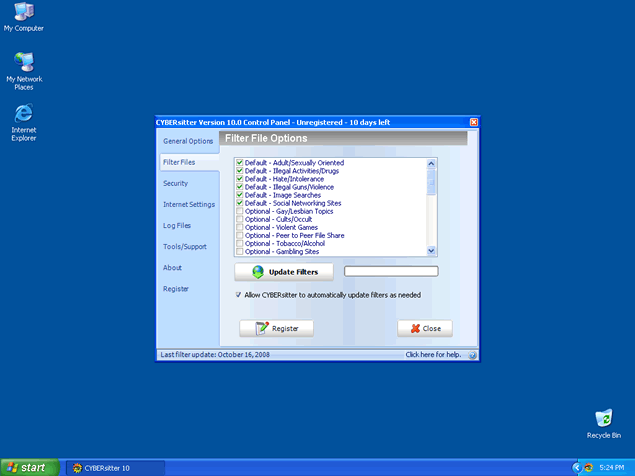This screenshot has width=635, height=476.
Task: Click the help icon in status bar
Action: pyautogui.click(x=472, y=355)
